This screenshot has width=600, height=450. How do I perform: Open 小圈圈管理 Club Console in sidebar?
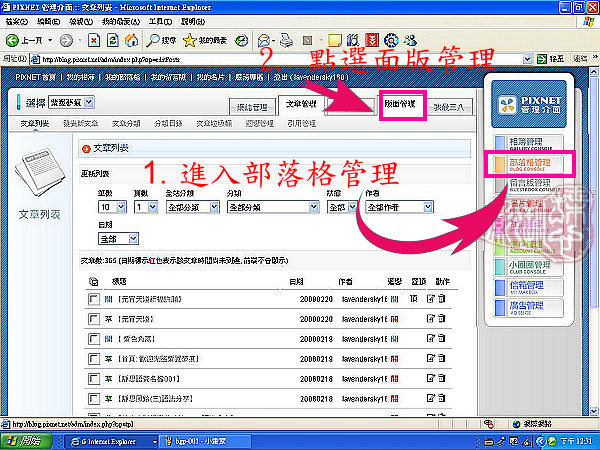(528, 267)
